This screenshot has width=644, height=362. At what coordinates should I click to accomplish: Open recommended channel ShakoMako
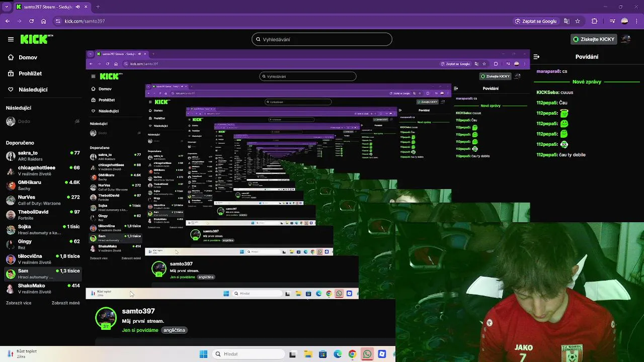click(x=42, y=288)
